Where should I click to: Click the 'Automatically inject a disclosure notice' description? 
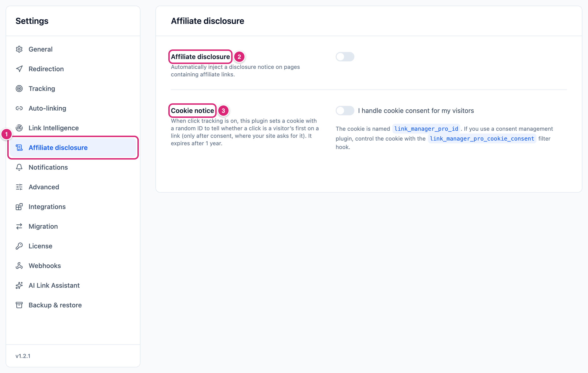(235, 71)
